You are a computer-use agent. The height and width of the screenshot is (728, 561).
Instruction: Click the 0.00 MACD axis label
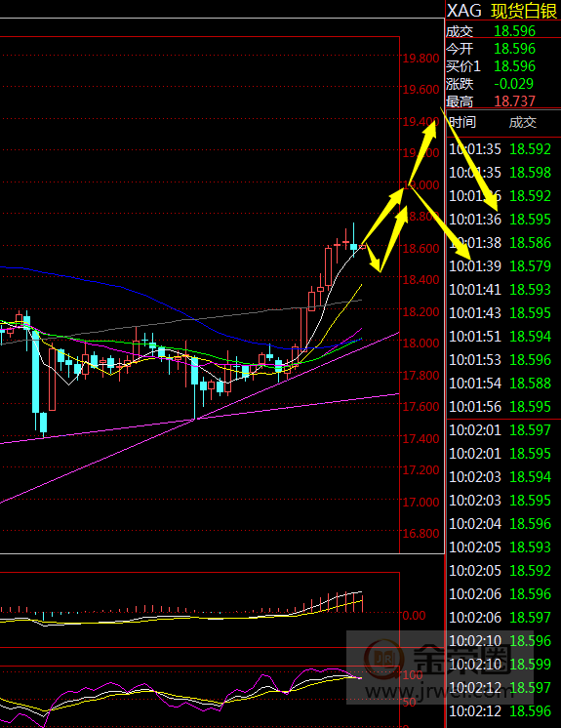(414, 616)
